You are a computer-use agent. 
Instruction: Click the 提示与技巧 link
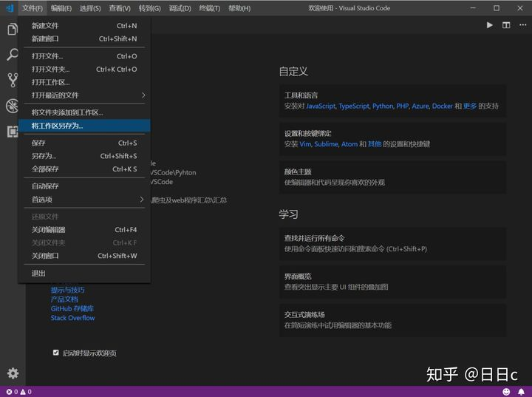coord(67,290)
